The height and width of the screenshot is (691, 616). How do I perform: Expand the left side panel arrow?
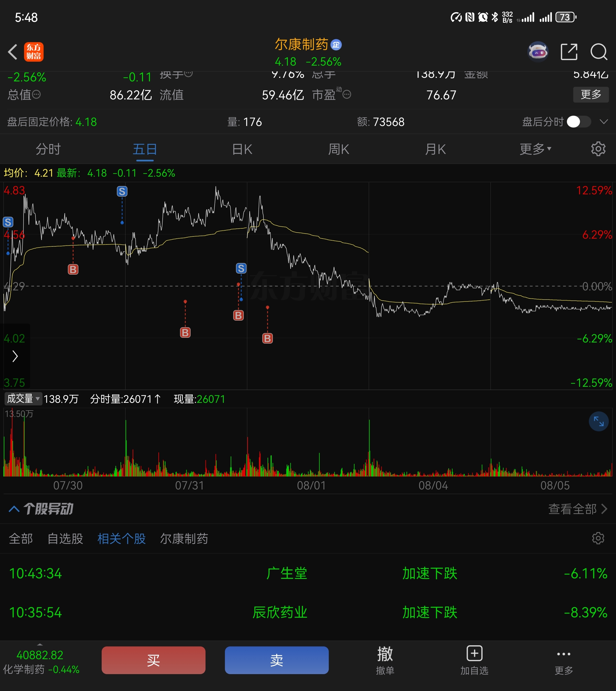click(15, 356)
